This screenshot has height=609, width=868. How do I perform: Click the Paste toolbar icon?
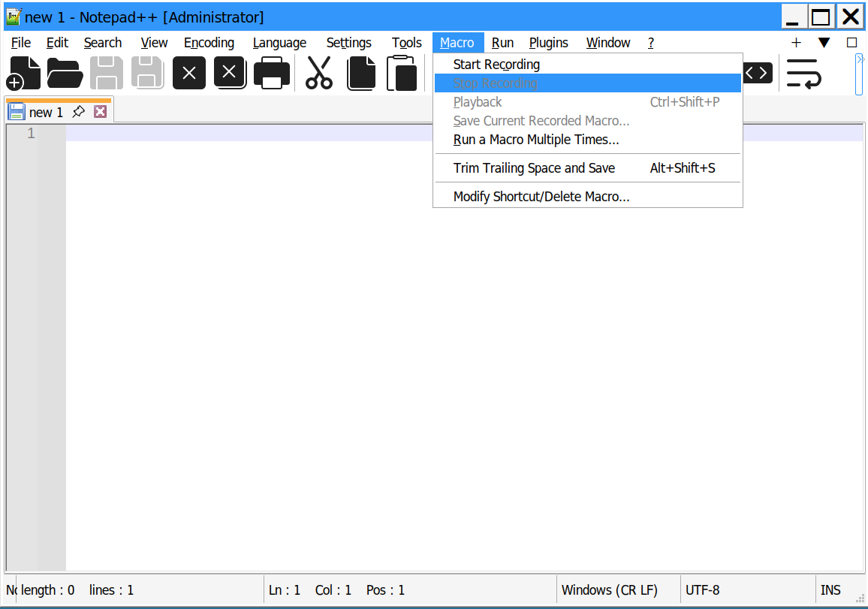tap(402, 72)
